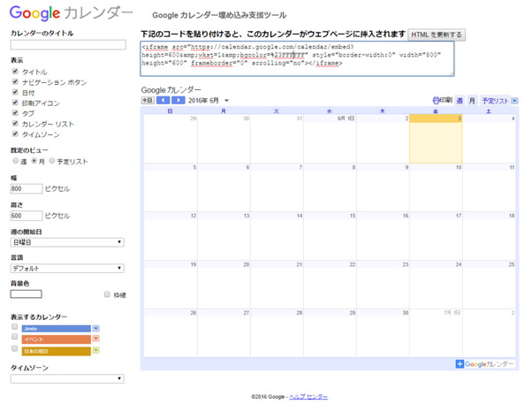Click the June 13 date number
The image size is (532, 404).
247,216
